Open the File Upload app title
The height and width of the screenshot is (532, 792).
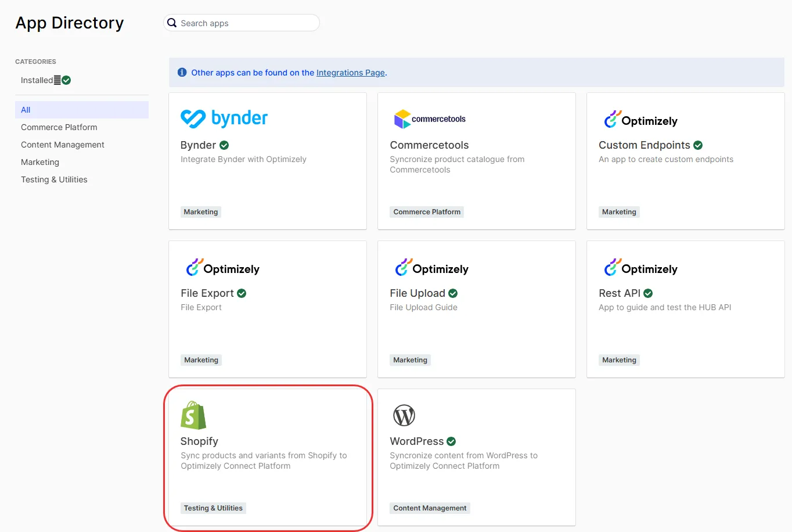point(417,293)
